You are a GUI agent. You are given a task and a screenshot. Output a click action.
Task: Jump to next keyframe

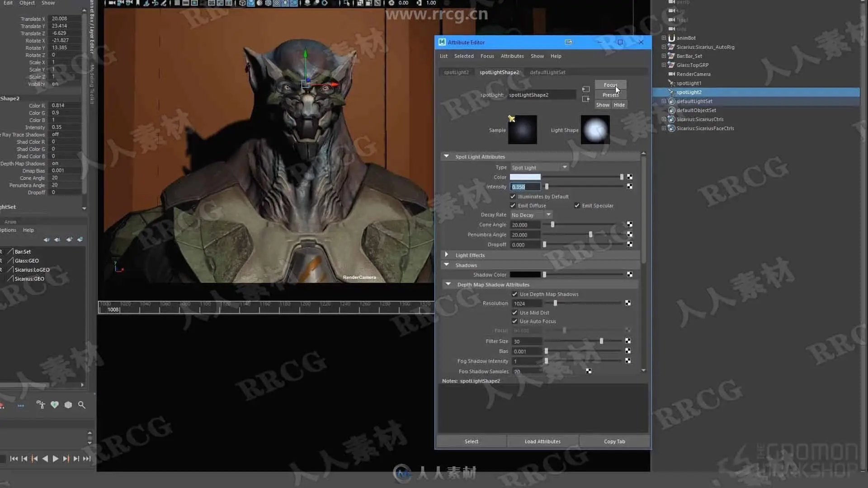[66, 459]
